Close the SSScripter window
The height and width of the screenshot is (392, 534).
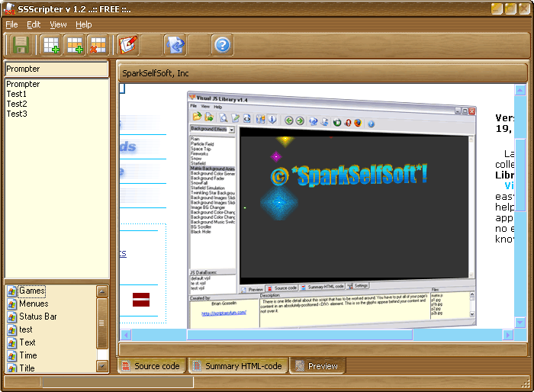click(x=524, y=9)
